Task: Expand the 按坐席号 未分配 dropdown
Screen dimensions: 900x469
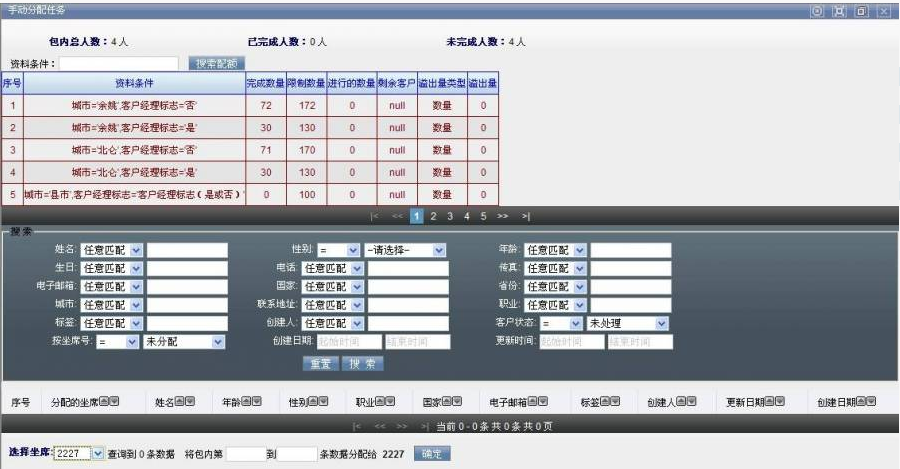Action: pos(218,342)
